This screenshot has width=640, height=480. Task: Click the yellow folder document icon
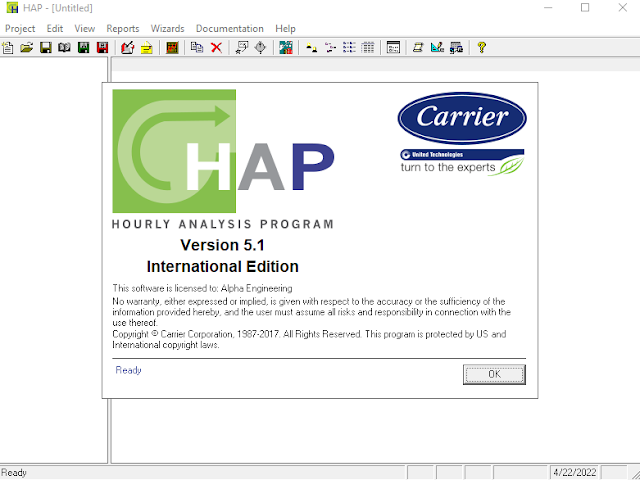(147, 48)
